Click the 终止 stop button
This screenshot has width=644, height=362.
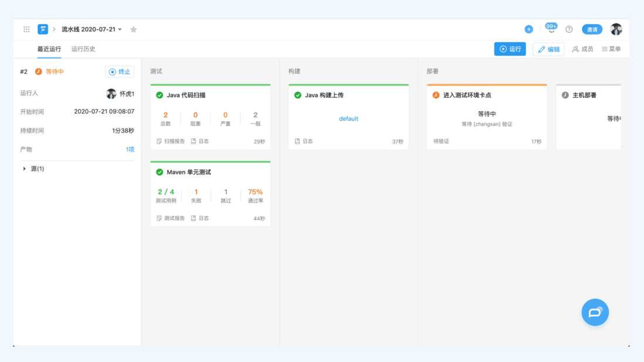click(120, 71)
